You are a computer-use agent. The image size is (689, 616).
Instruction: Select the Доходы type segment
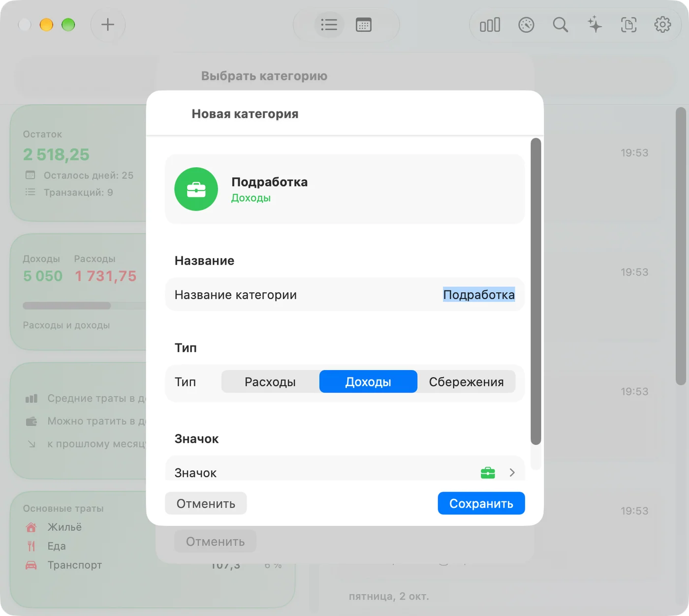pyautogui.click(x=368, y=382)
